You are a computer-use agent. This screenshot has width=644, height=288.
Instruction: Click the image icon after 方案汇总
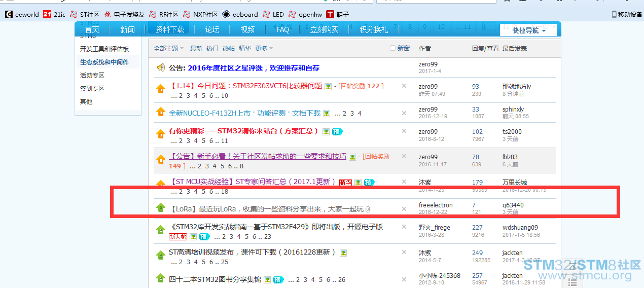click(326, 132)
